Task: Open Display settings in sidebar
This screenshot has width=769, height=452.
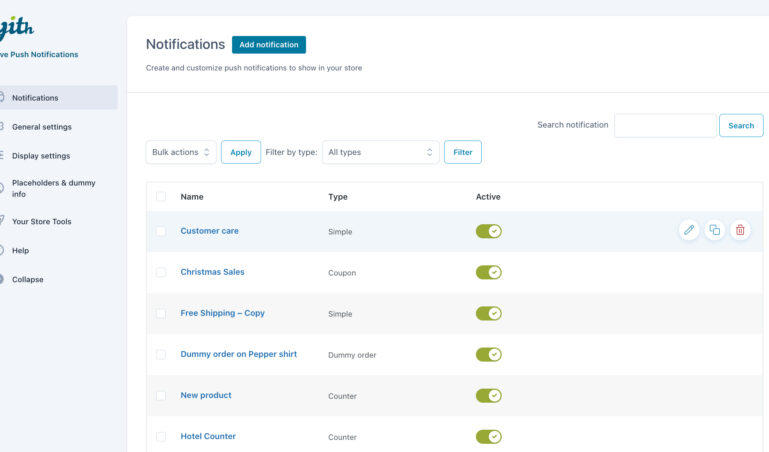Action: click(x=41, y=156)
